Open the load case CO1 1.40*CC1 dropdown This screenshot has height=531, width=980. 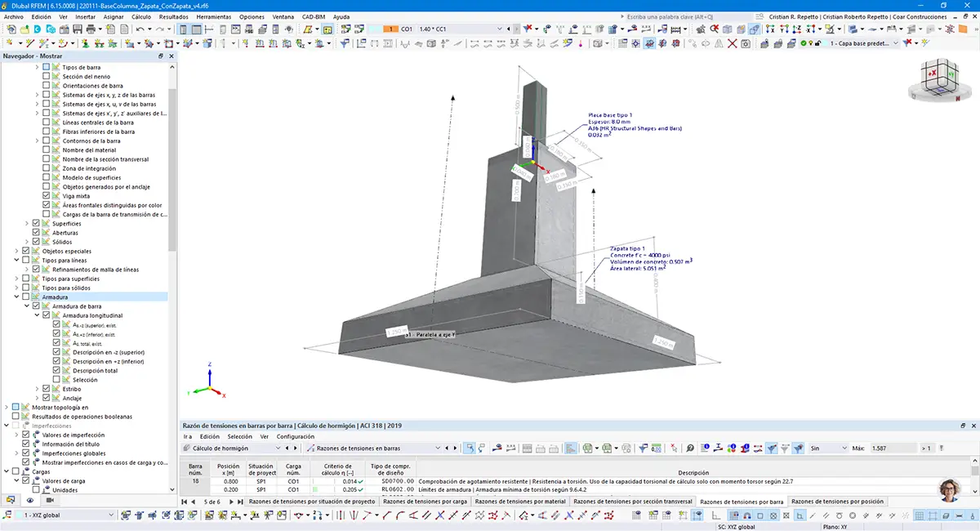[499, 29]
